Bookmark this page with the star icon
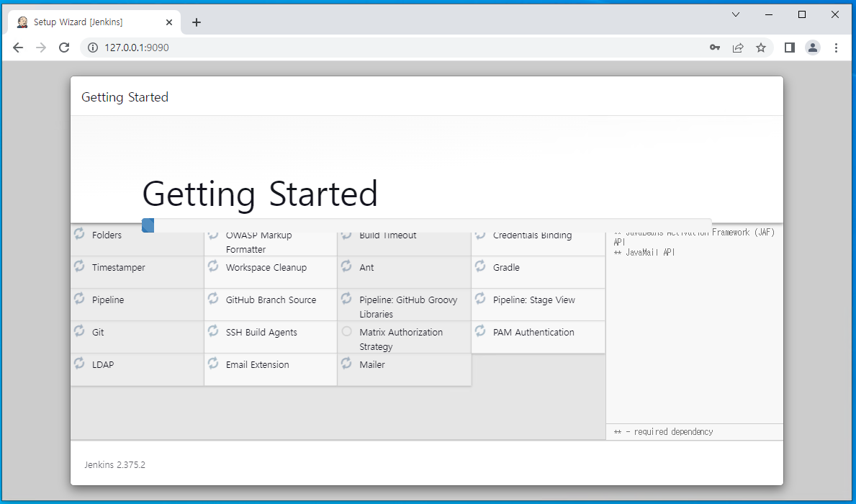This screenshot has height=504, width=856. [x=760, y=48]
